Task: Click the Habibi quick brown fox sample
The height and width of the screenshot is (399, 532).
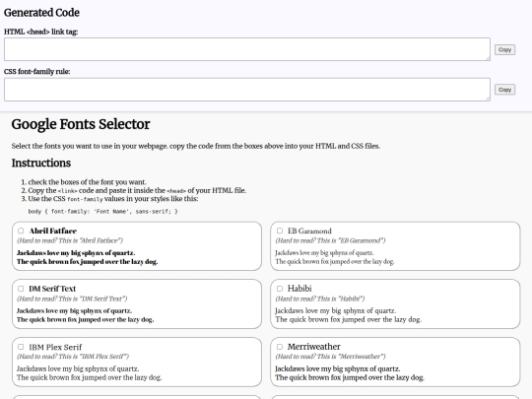Action: pyautogui.click(x=349, y=319)
